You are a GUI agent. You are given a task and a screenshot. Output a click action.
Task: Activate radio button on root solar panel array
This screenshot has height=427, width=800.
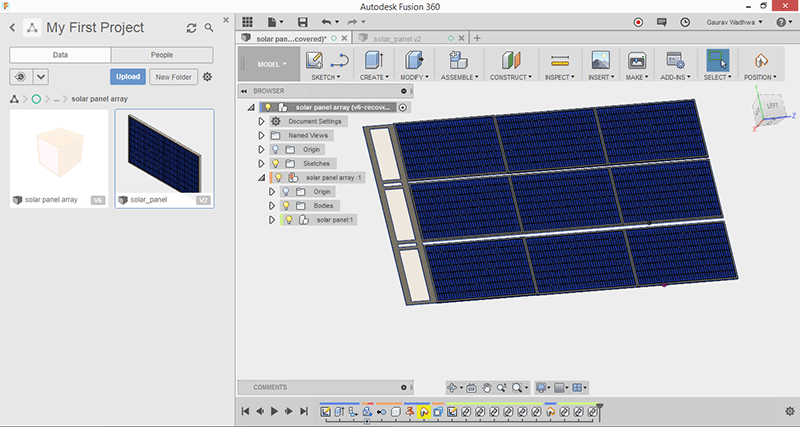tap(402, 107)
